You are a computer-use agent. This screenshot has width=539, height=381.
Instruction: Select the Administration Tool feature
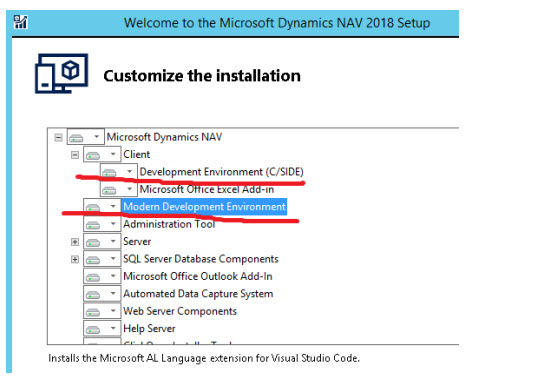169,224
